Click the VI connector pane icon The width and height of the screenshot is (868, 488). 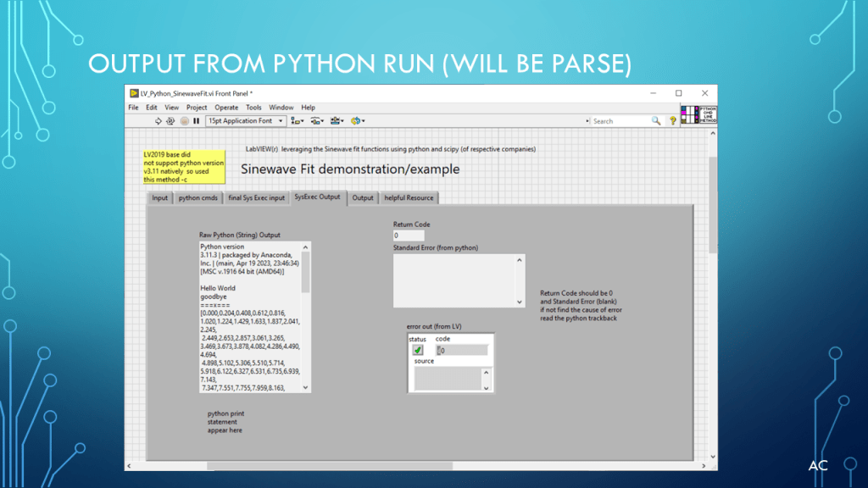[688, 114]
